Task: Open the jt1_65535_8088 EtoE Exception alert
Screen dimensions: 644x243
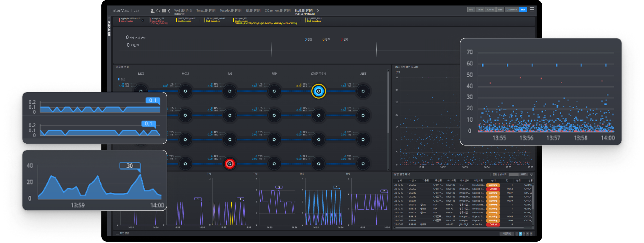Action: coord(314,20)
